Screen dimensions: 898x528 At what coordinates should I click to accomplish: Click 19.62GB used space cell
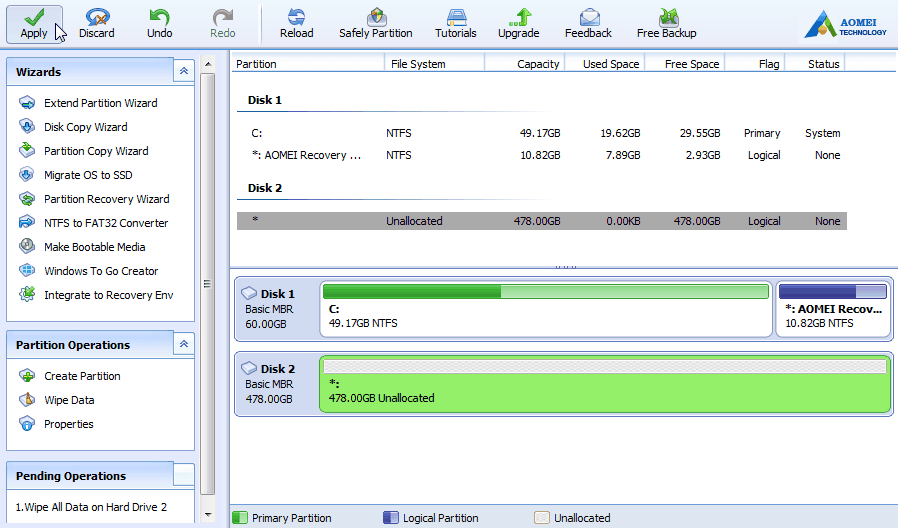coord(620,133)
